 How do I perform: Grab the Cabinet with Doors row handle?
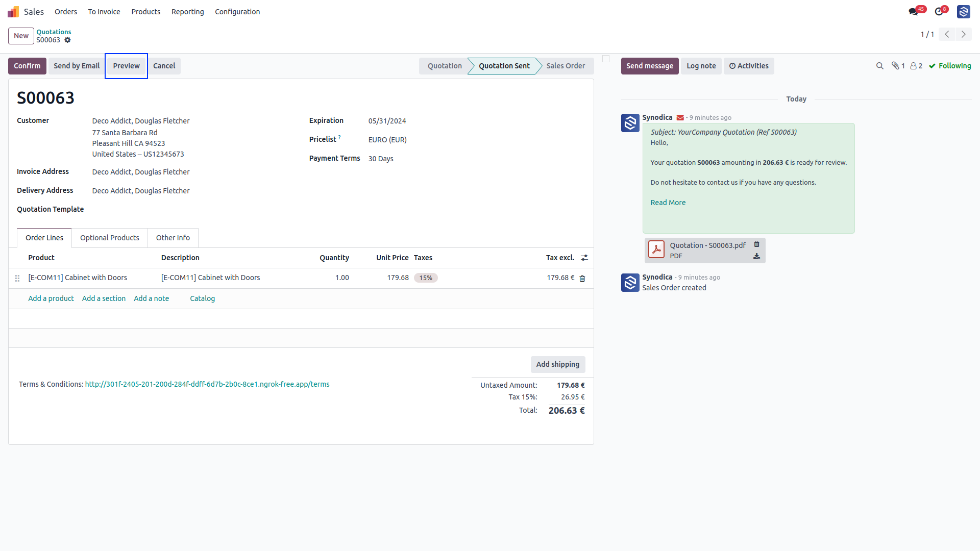pyautogui.click(x=17, y=278)
